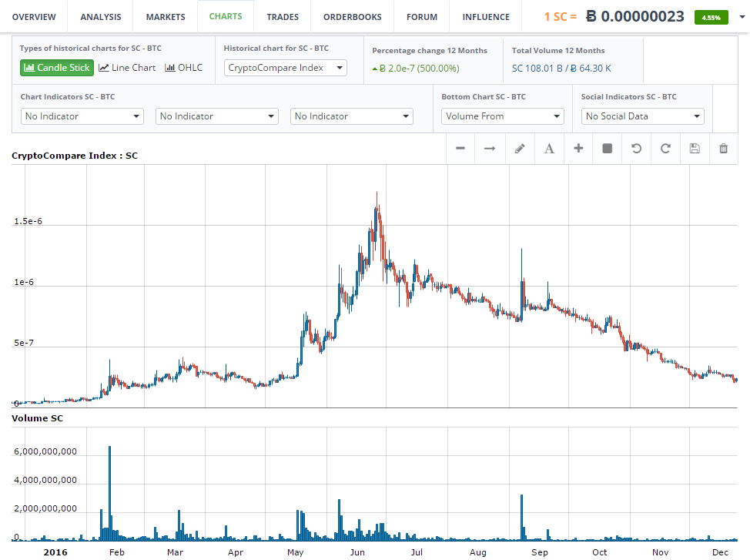Expand the first No Indicator dropdown
The width and height of the screenshot is (750, 560).
[x=82, y=116]
